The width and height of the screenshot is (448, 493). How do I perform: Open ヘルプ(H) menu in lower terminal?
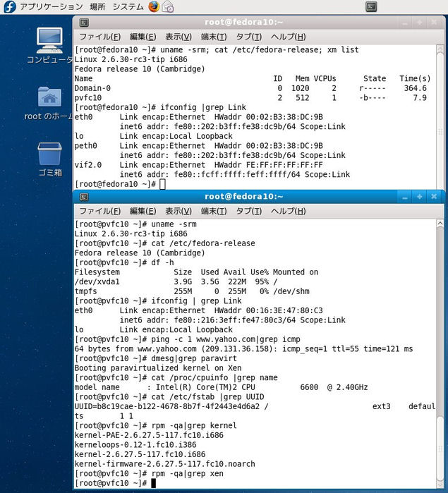point(288,211)
